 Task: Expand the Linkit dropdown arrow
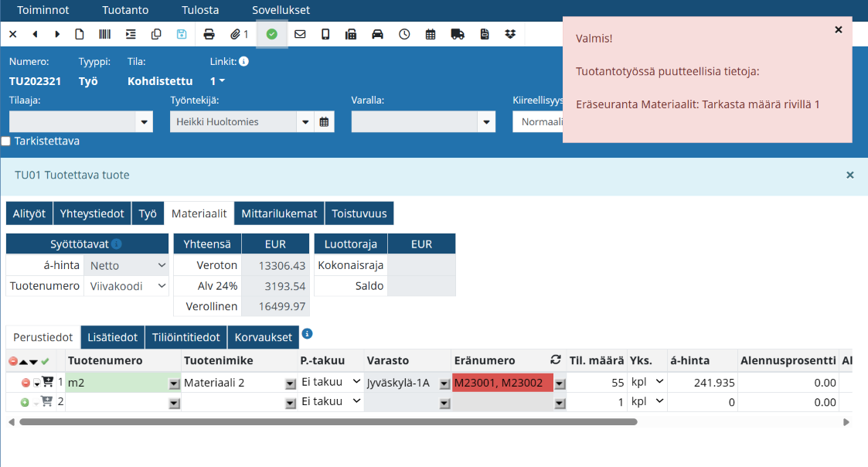click(222, 81)
